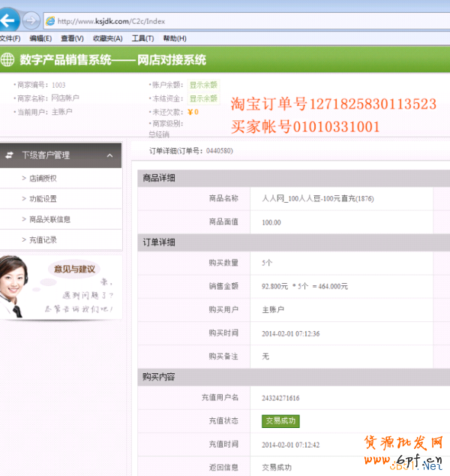Viewport: 450px width, 476px height.
Task: Click the 下级客户管理 panel header
Action: click(x=61, y=155)
